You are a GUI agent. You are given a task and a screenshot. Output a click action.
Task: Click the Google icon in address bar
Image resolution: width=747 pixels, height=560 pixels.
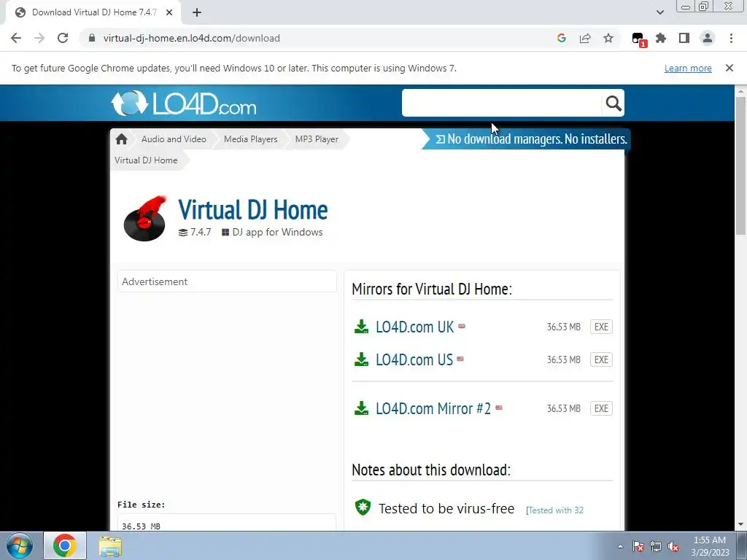(x=562, y=38)
